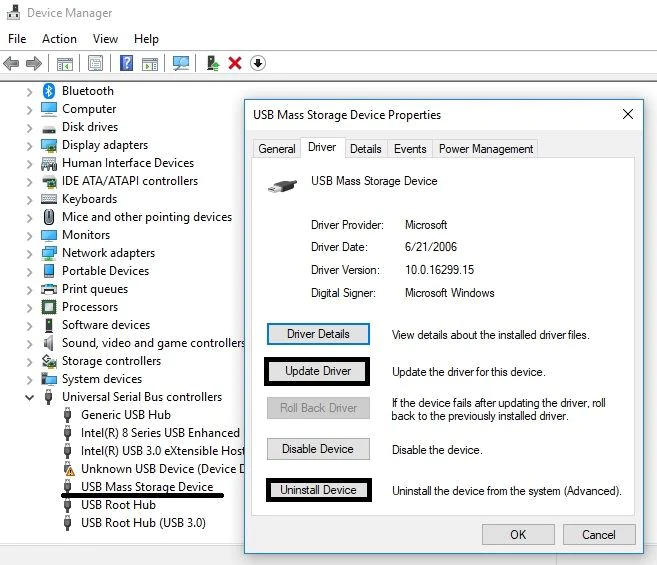Viewport: 657px width, 565px height.
Task: Select USB Mass Storage Device in the tree
Action: 147,487
